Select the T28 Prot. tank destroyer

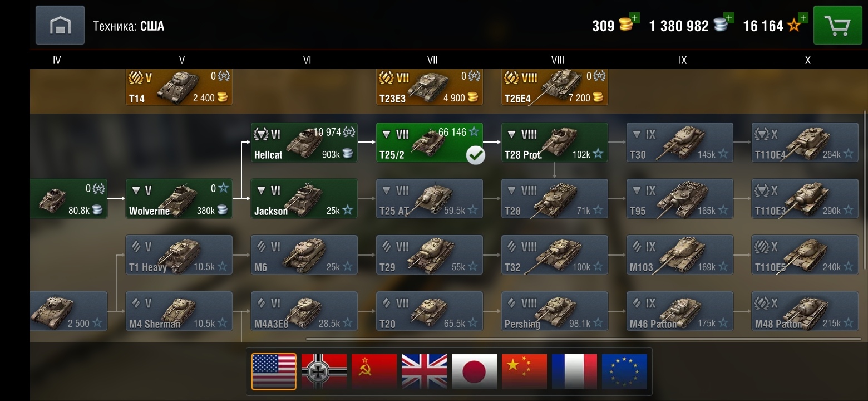tap(555, 143)
